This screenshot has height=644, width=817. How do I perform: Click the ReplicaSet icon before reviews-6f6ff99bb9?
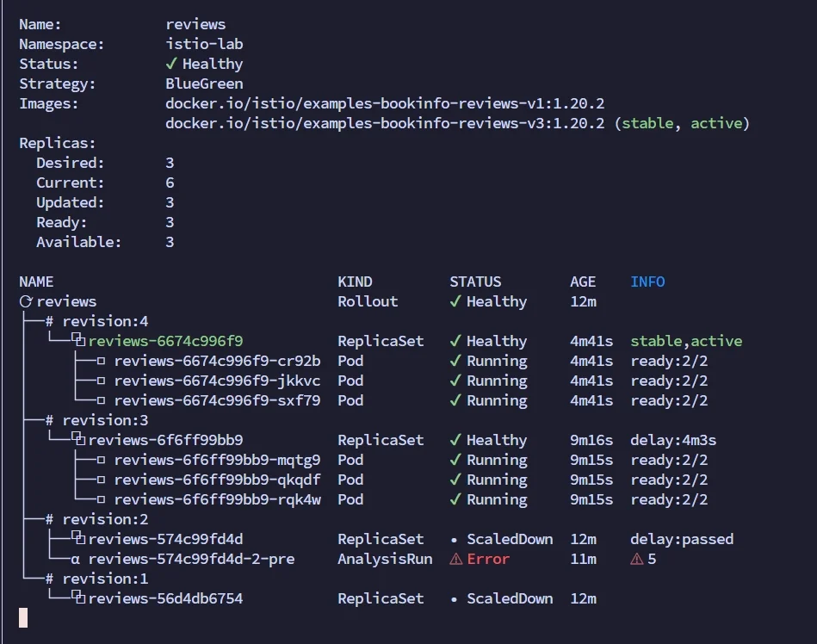tap(78, 439)
